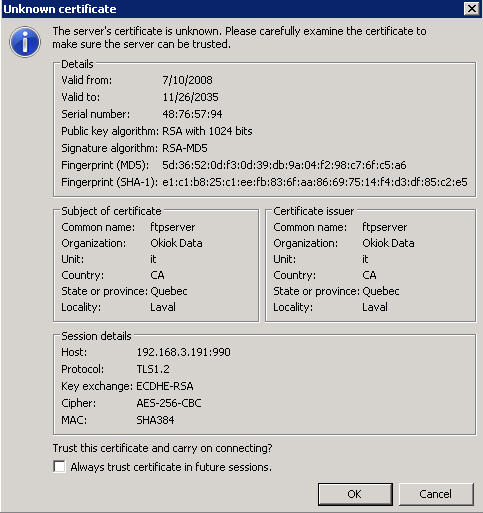Click the serial number 48:76:57:94
Viewport: 483px width, 513px height.
(192, 114)
